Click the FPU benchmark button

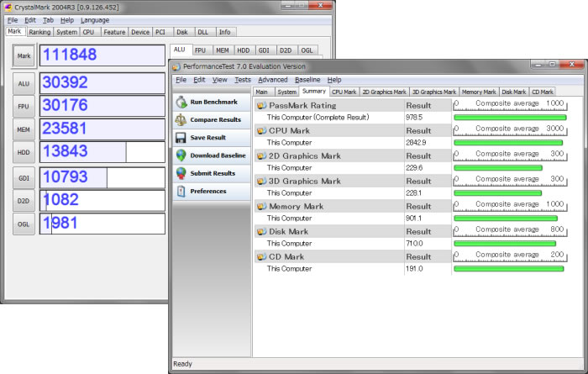click(24, 107)
